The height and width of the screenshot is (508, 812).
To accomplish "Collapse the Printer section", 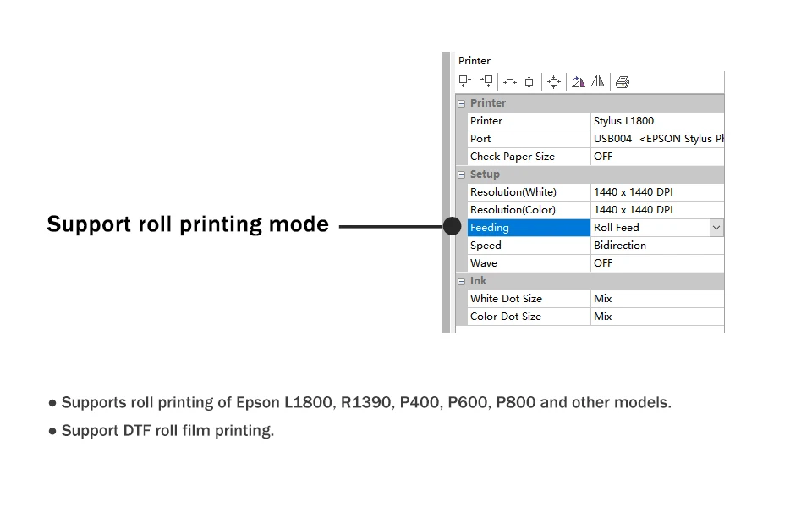I will click(462, 103).
